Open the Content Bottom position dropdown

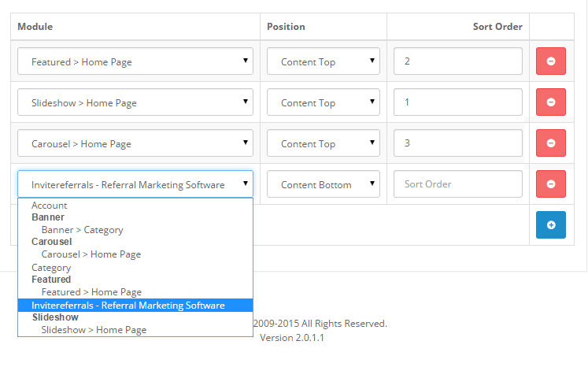[324, 183]
